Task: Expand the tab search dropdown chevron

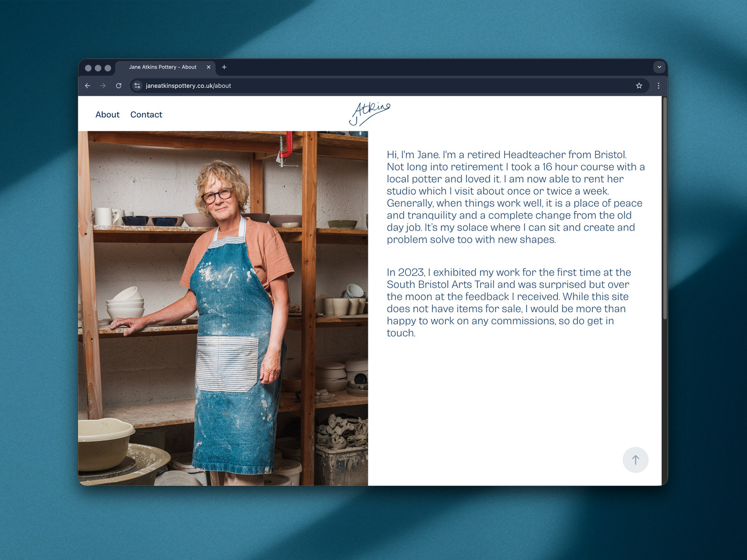Action: click(x=659, y=67)
